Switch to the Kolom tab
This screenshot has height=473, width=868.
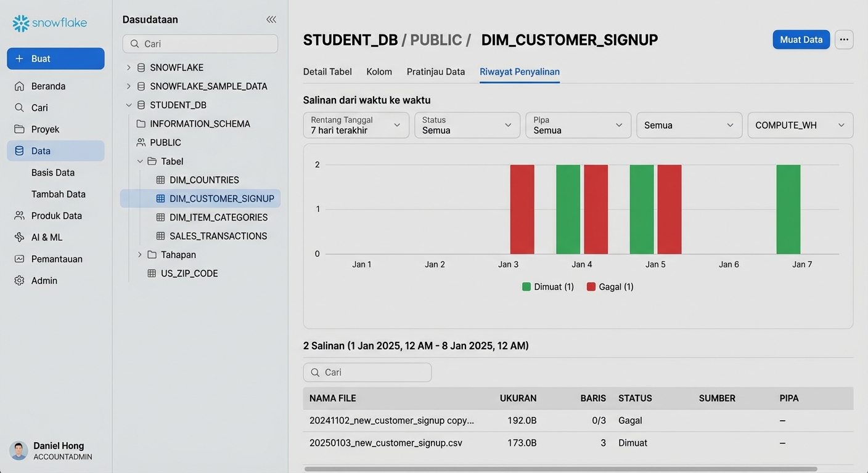[x=379, y=72]
